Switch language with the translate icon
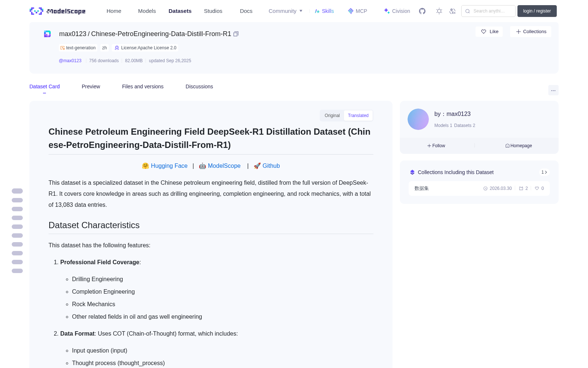This screenshot has width=588, height=368. pos(453,11)
